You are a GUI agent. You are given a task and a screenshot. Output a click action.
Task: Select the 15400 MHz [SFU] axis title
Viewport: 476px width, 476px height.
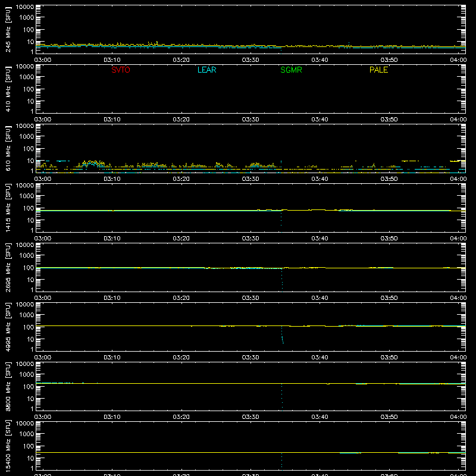tap(8, 446)
